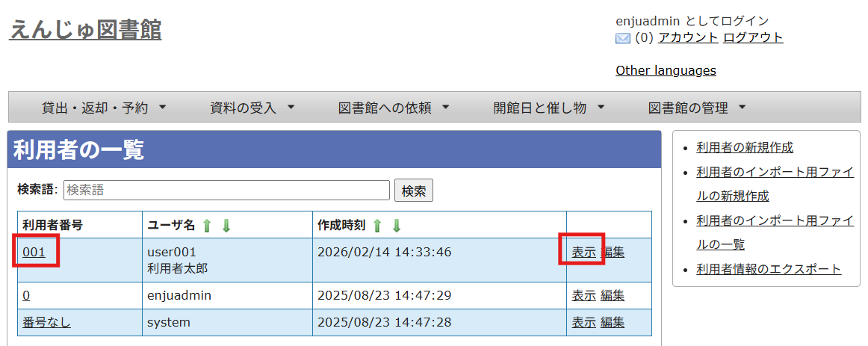The width and height of the screenshot is (868, 346).
Task: Open Other languages link
Action: (x=666, y=70)
